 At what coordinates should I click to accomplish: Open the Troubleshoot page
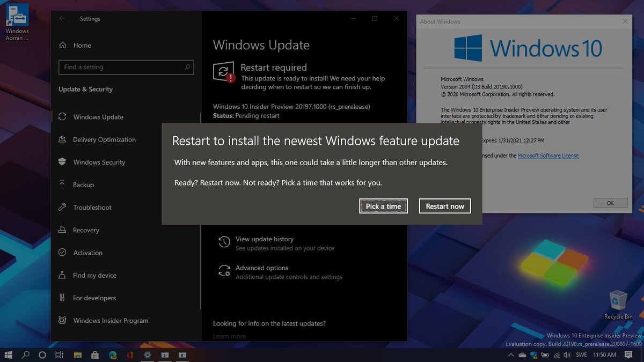126,207
